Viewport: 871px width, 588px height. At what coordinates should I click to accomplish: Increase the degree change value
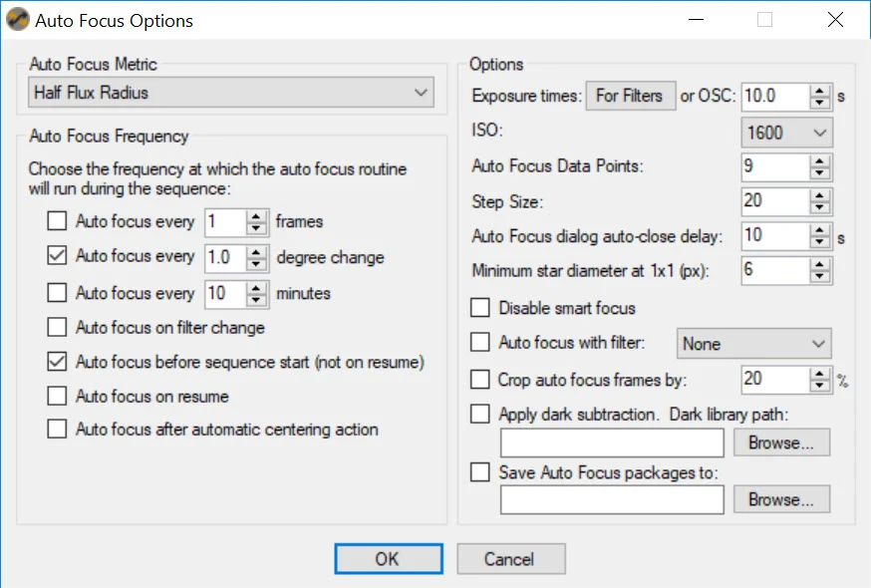tap(256, 252)
